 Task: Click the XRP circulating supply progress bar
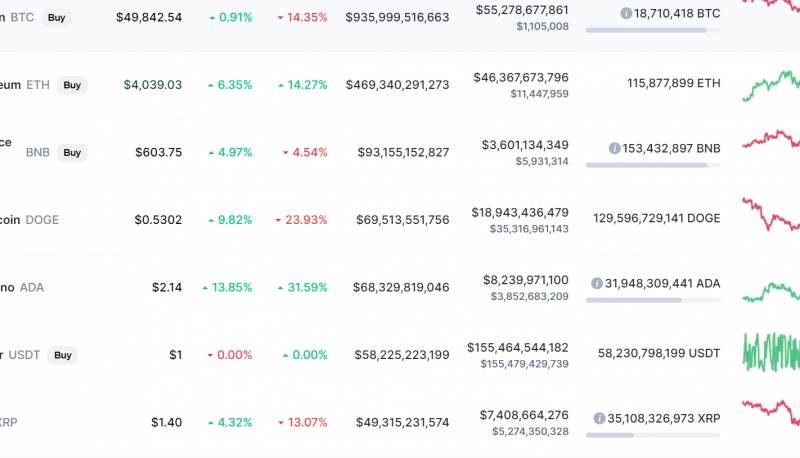coord(653,436)
